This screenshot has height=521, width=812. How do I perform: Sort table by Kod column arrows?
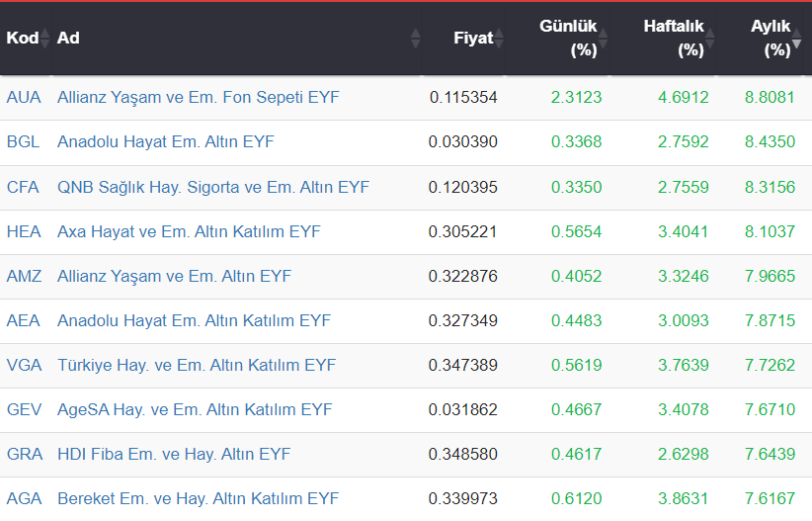[45, 38]
